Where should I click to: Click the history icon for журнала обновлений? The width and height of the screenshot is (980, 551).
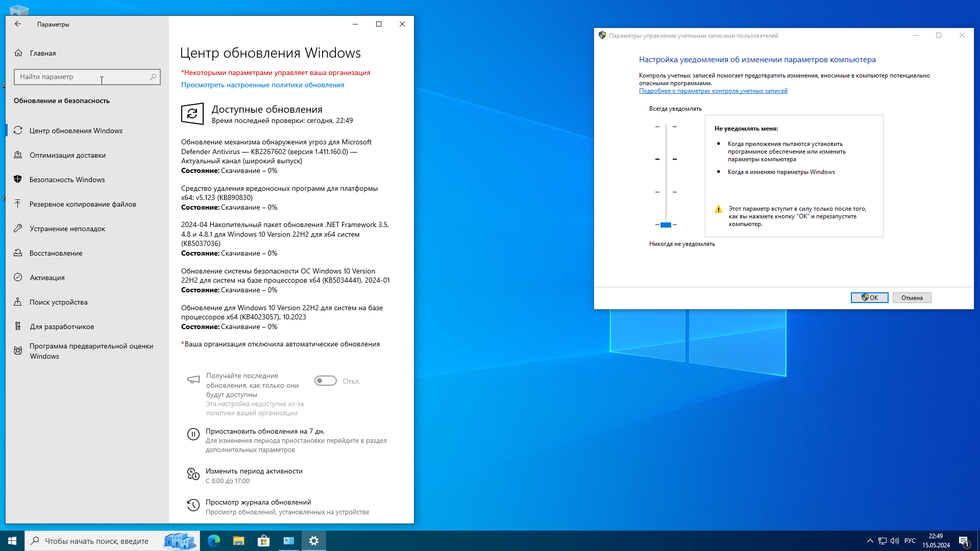[x=193, y=505]
